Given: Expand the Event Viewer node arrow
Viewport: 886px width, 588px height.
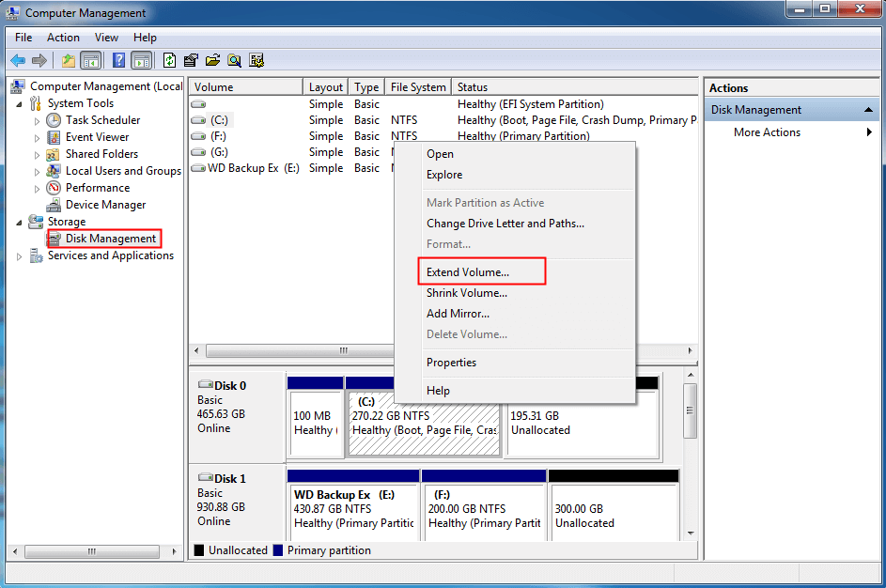Looking at the screenshot, I should pos(37,138).
